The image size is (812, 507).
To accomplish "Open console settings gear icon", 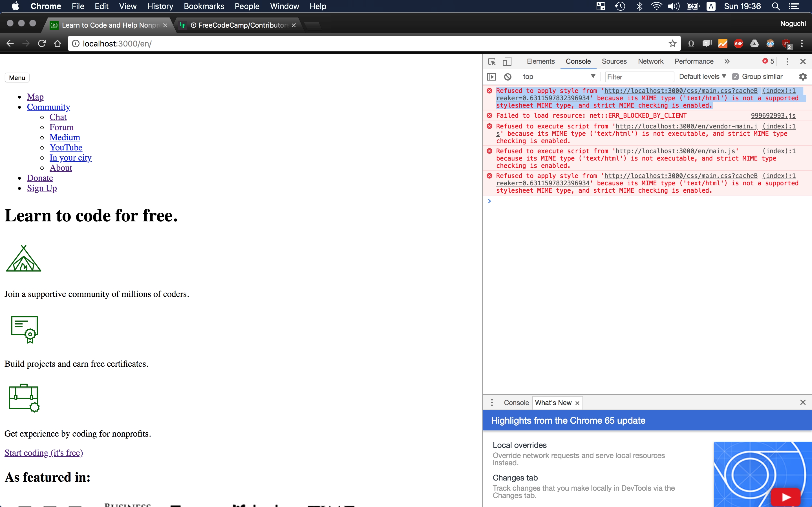I will 803,77.
